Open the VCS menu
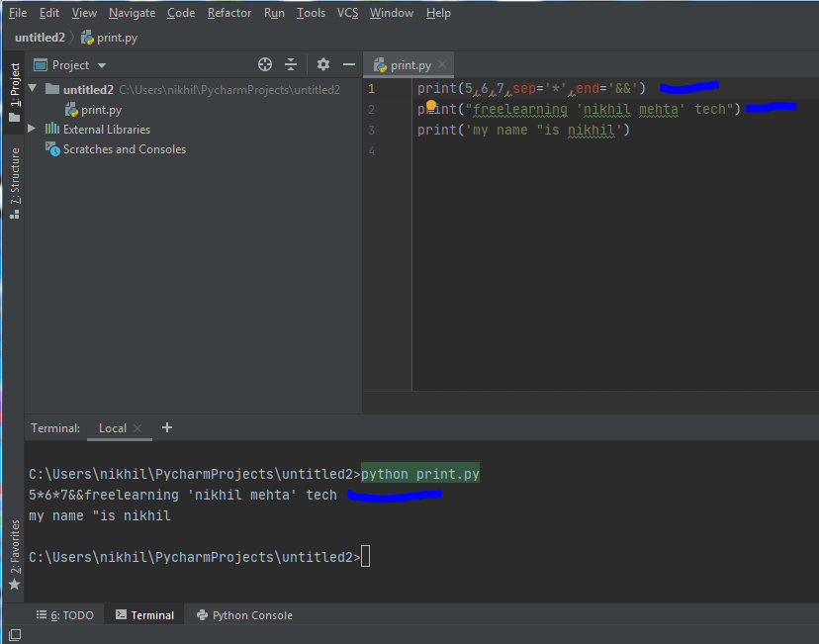This screenshot has height=644, width=819. [x=347, y=13]
